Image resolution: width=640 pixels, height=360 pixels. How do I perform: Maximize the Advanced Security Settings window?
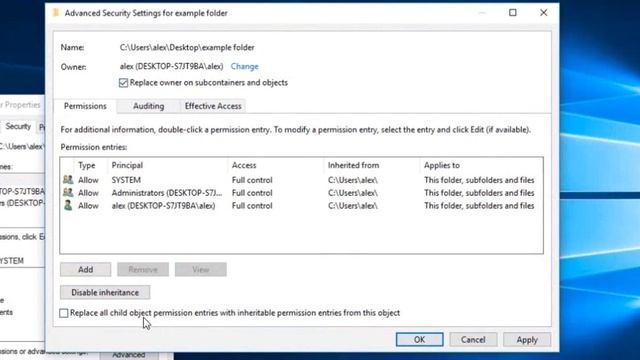point(513,13)
